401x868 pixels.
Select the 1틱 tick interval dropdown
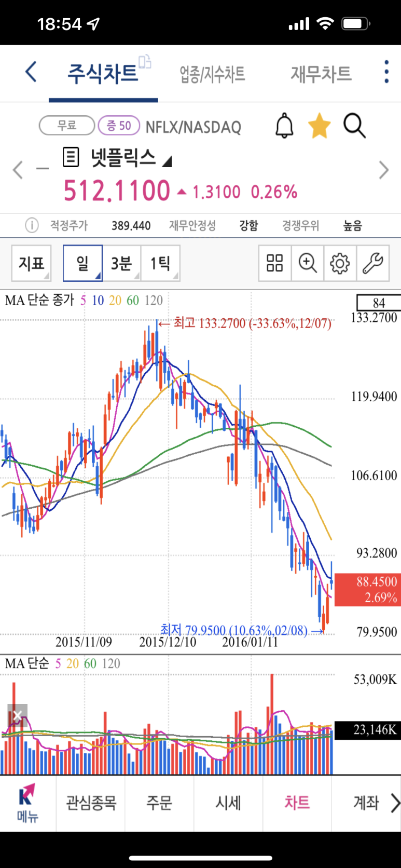161,263
